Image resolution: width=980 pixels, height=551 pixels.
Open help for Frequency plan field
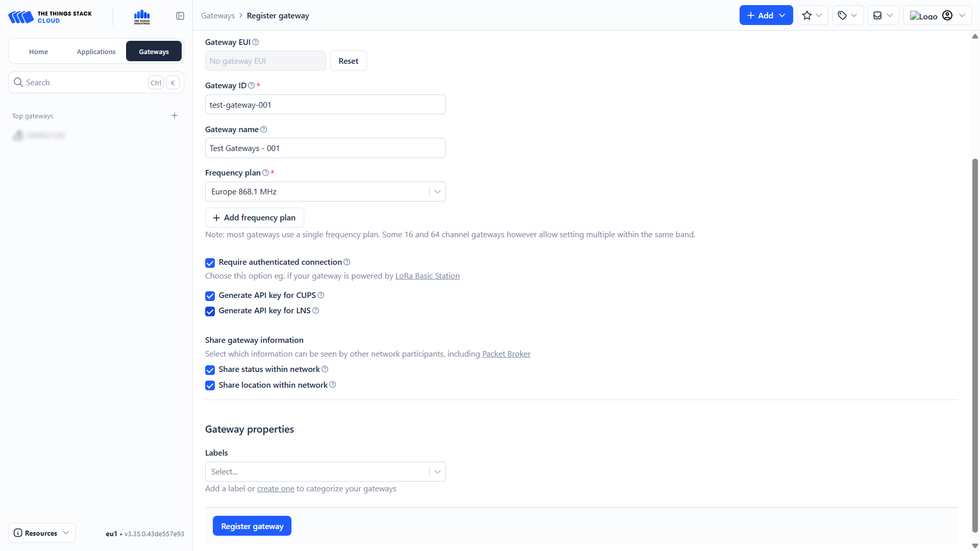[265, 173]
